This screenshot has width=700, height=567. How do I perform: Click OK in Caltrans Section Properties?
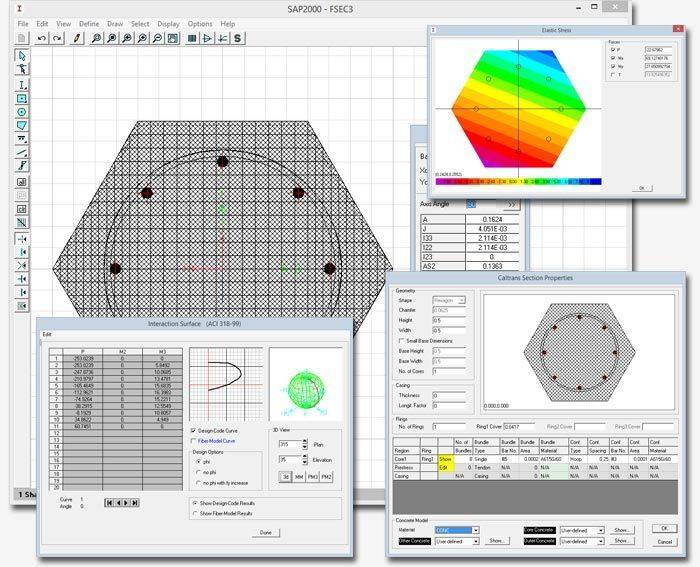(664, 528)
